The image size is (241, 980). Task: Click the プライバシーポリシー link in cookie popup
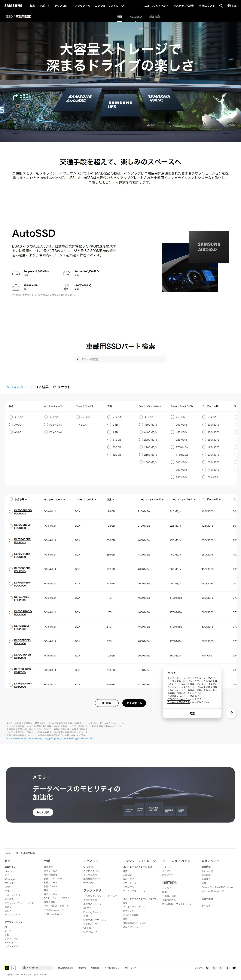click(178, 699)
